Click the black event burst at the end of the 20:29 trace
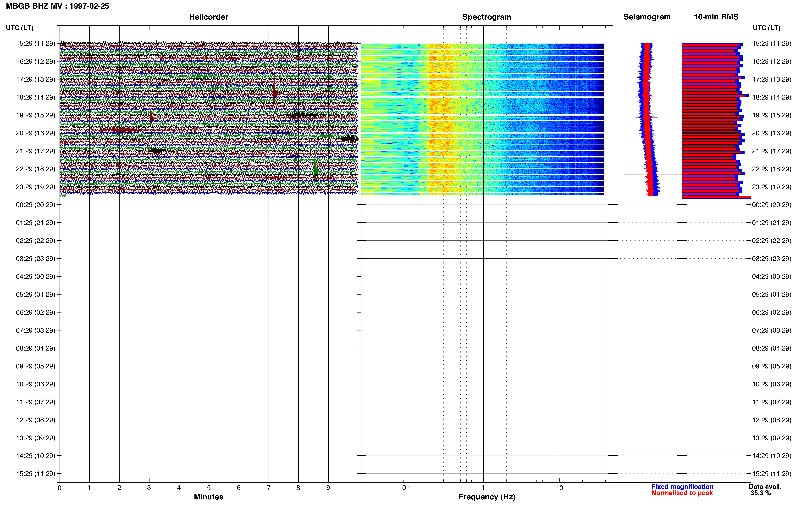Image resolution: width=812 pixels, height=508 pixels. tap(350, 138)
